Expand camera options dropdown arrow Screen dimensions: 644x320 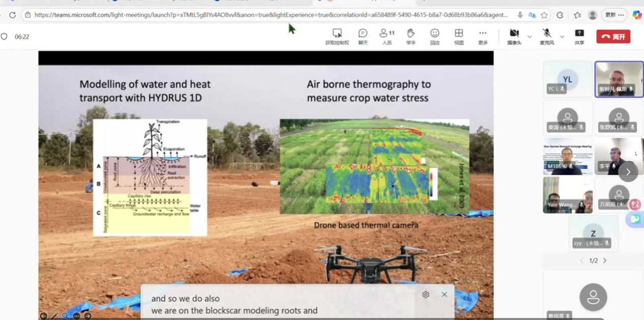pos(530,37)
